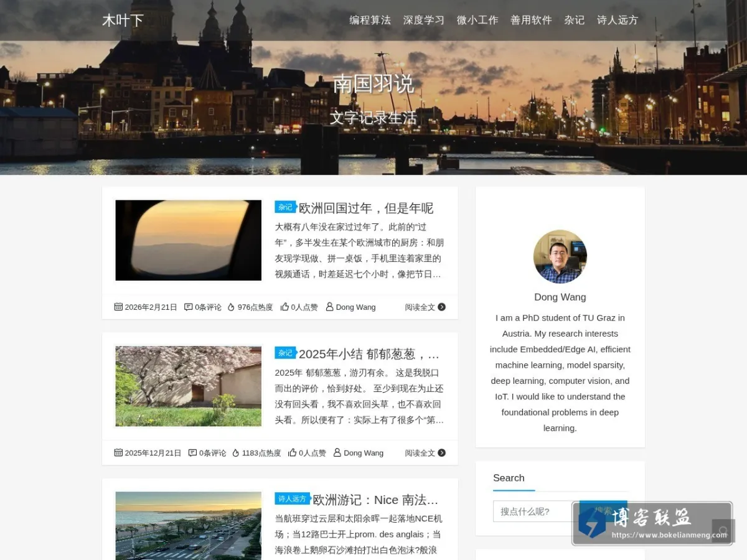Click the 南国羽说 banner heading
Viewport: 747px width, 560px height.
coord(374,84)
